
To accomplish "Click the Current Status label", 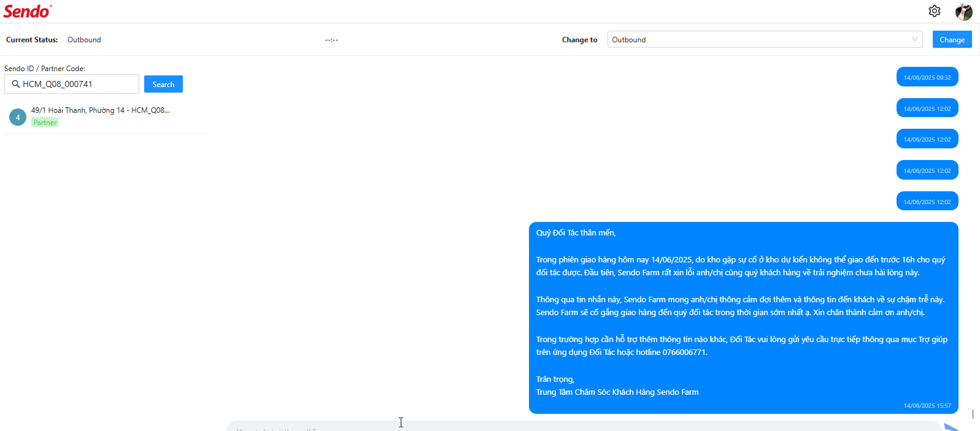I will [32, 40].
